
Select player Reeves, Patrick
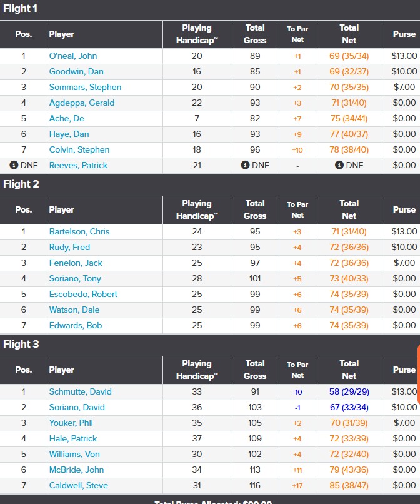(x=78, y=165)
